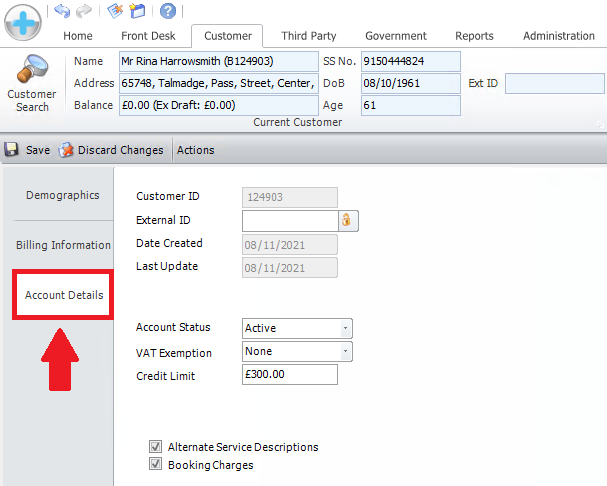Open the Actions menu
The image size is (607, 486).
coord(196,150)
